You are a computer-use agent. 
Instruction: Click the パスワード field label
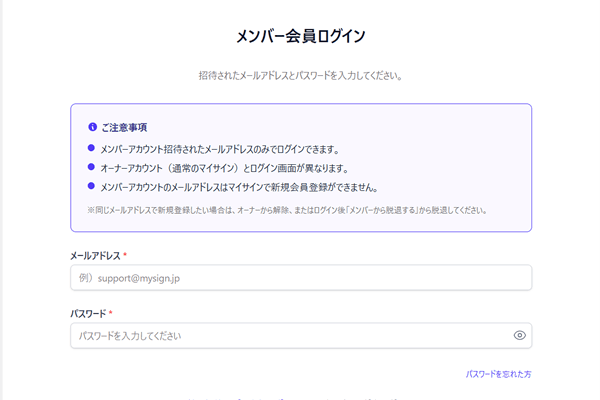coord(88,314)
